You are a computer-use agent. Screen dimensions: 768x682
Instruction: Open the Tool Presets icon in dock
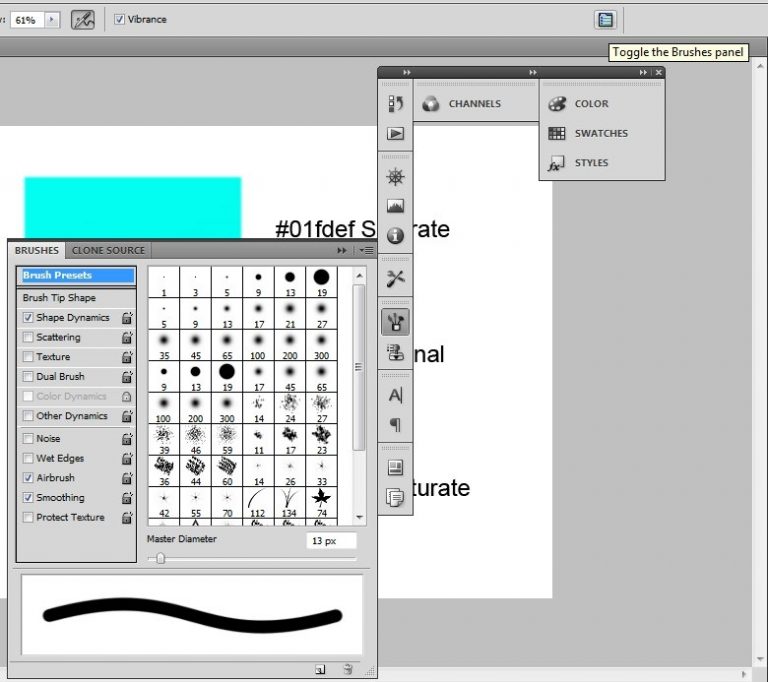coord(395,279)
